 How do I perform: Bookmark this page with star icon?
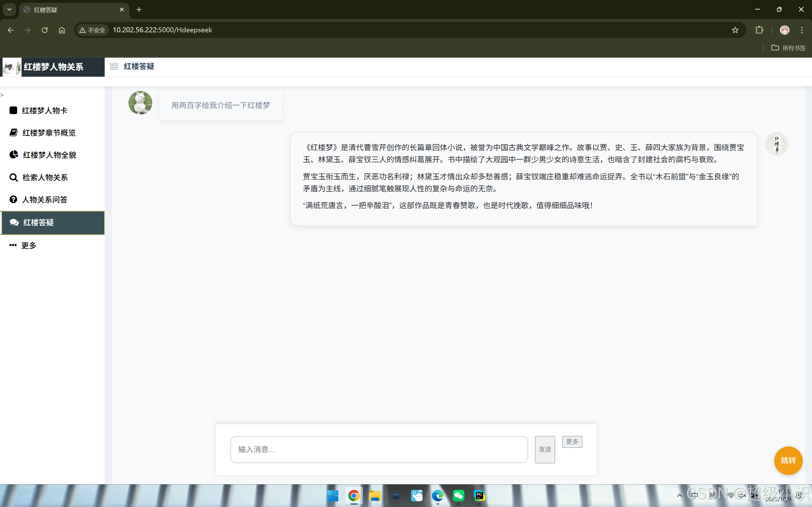point(735,30)
